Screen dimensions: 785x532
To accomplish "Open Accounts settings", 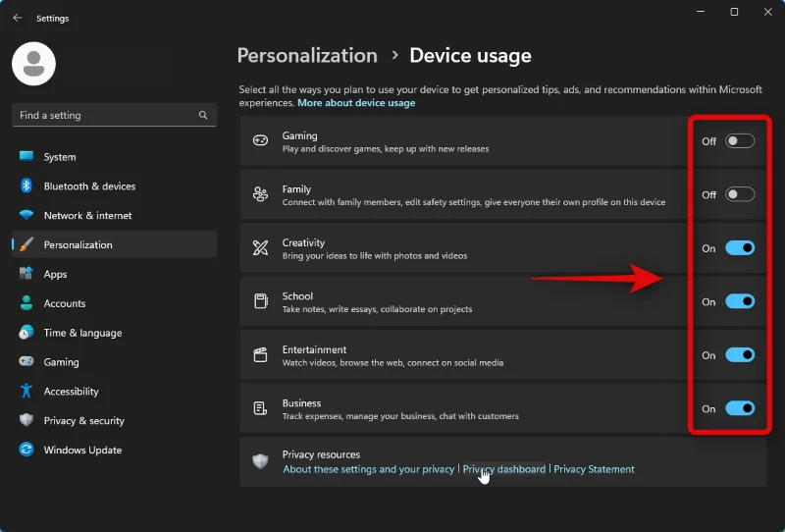I will 114,303.
